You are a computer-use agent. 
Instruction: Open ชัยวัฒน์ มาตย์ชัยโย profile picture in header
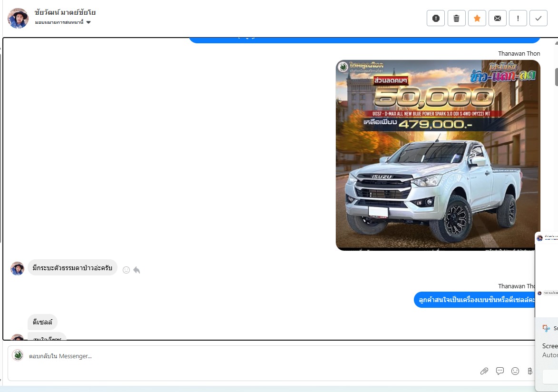tap(18, 18)
